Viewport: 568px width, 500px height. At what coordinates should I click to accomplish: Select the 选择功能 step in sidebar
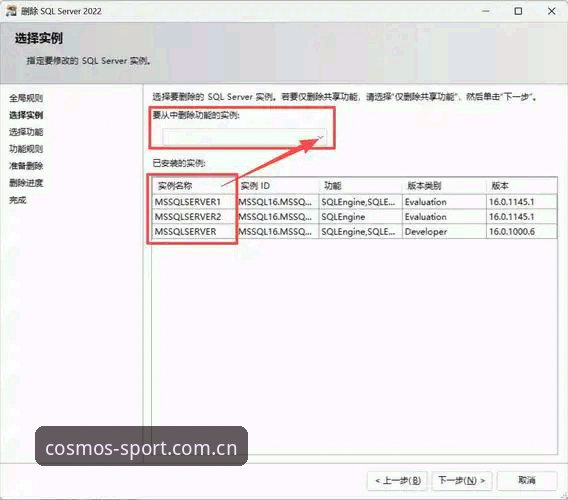26,132
